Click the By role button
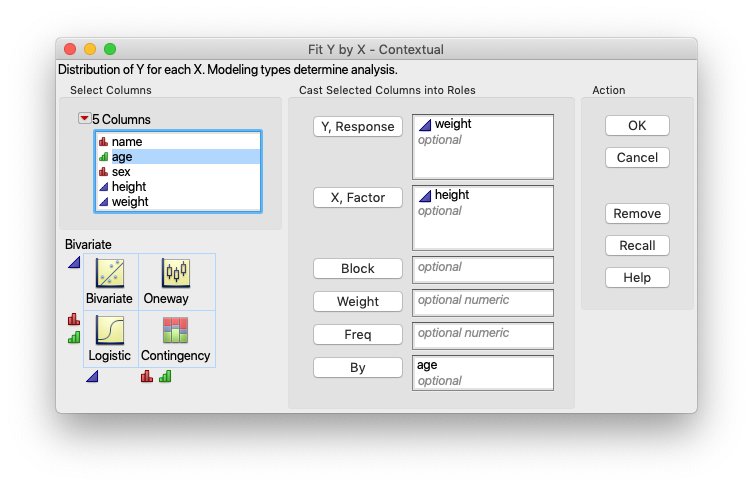This screenshot has width=753, height=487. pos(358,368)
